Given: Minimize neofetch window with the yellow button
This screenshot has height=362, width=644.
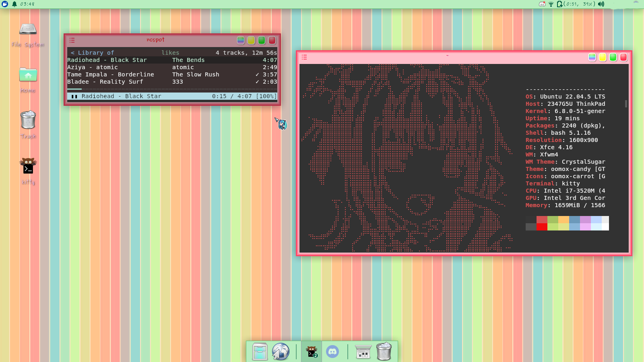Looking at the screenshot, I should (603, 57).
